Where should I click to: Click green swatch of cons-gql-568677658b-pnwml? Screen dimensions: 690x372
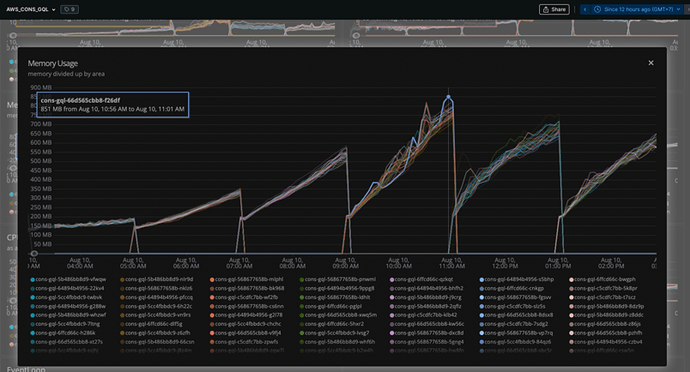click(302, 280)
